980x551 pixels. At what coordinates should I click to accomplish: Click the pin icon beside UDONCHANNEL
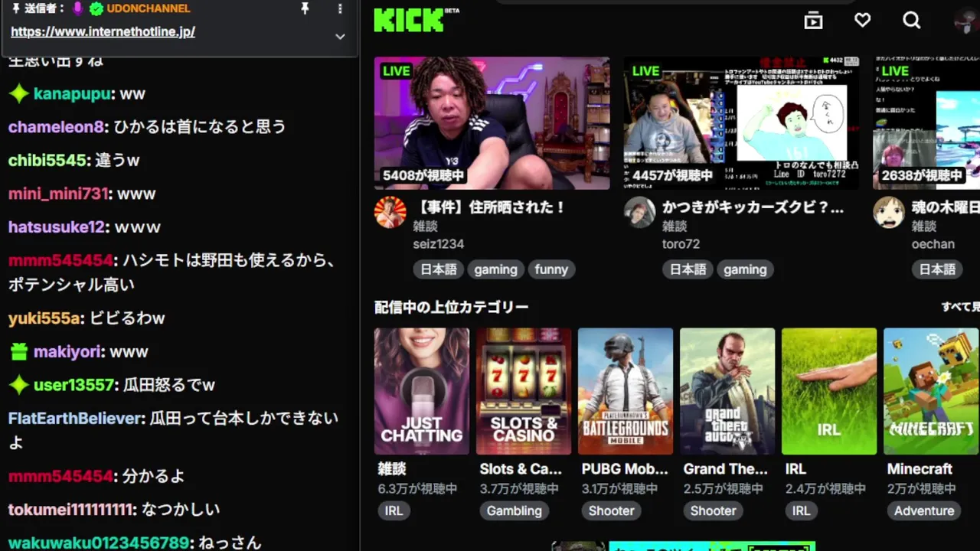pyautogui.click(x=305, y=9)
